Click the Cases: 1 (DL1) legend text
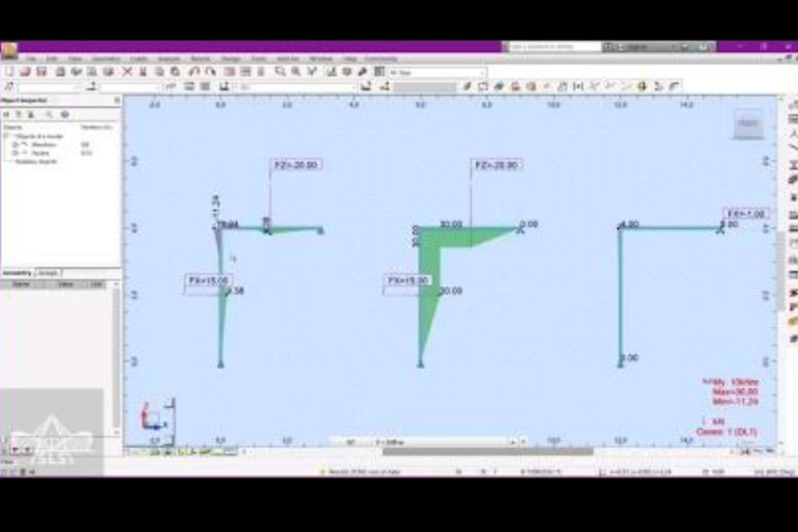 [726, 432]
